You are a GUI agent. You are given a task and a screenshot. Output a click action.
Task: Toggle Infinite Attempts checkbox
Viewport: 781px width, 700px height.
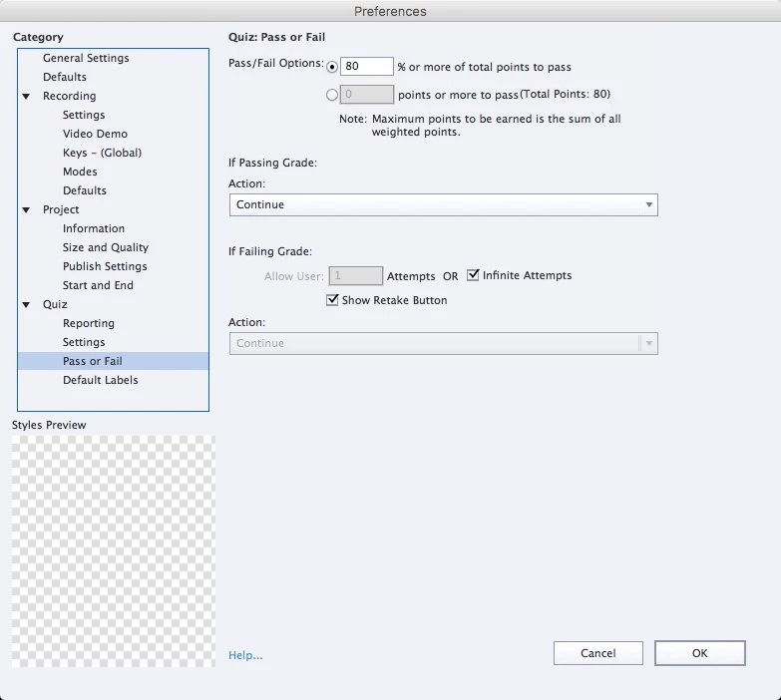(x=473, y=275)
